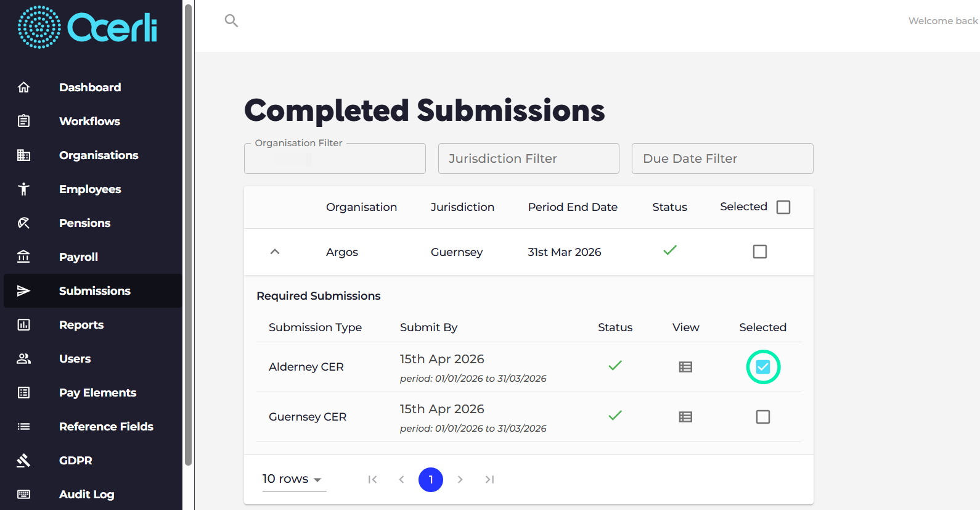
Task: Open the Alderney CER view icon
Action: pyautogui.click(x=685, y=367)
